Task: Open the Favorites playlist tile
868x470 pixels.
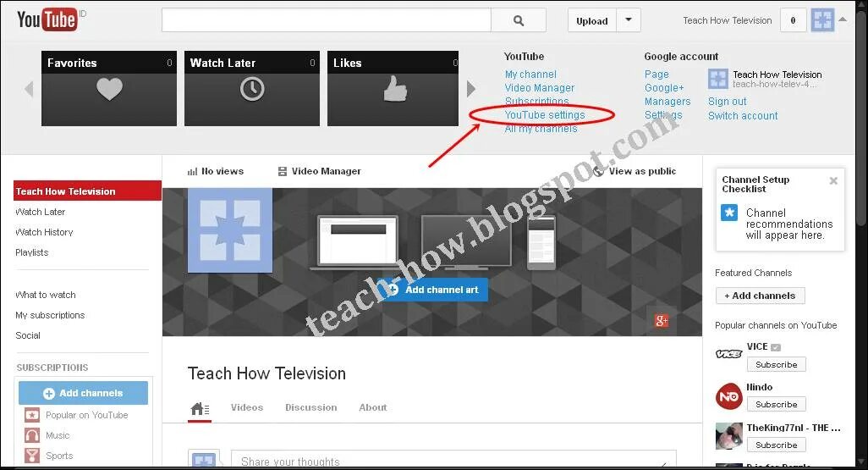Action: click(109, 89)
